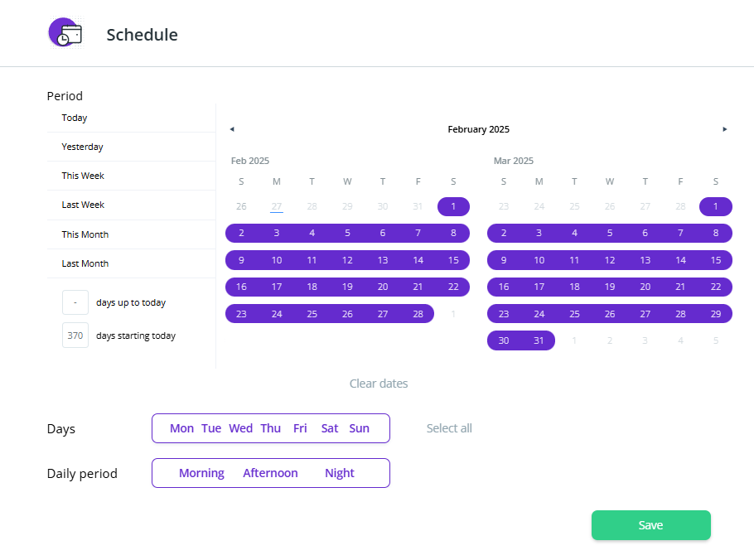This screenshot has height=560, width=754.
Task: Pick the This Month period preset
Action: click(x=85, y=234)
